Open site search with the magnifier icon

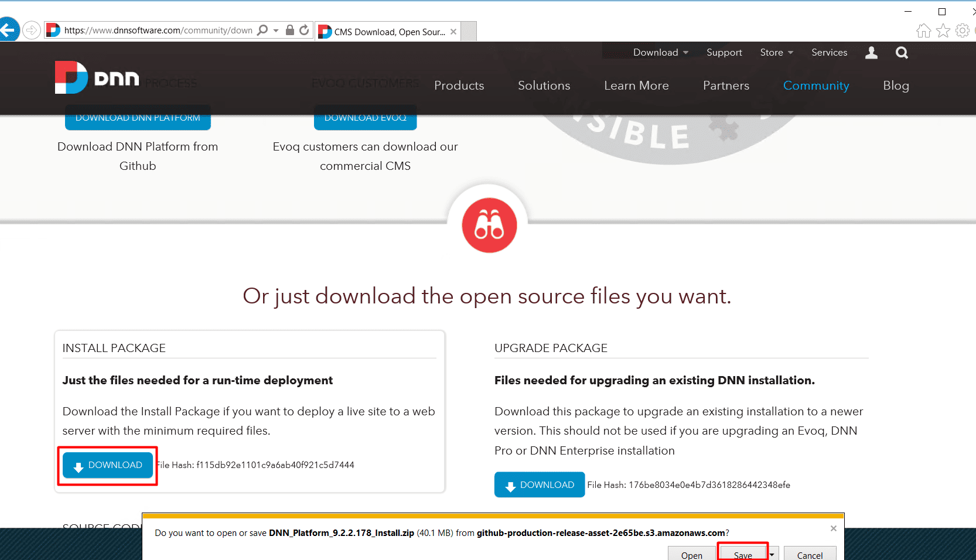pos(901,53)
